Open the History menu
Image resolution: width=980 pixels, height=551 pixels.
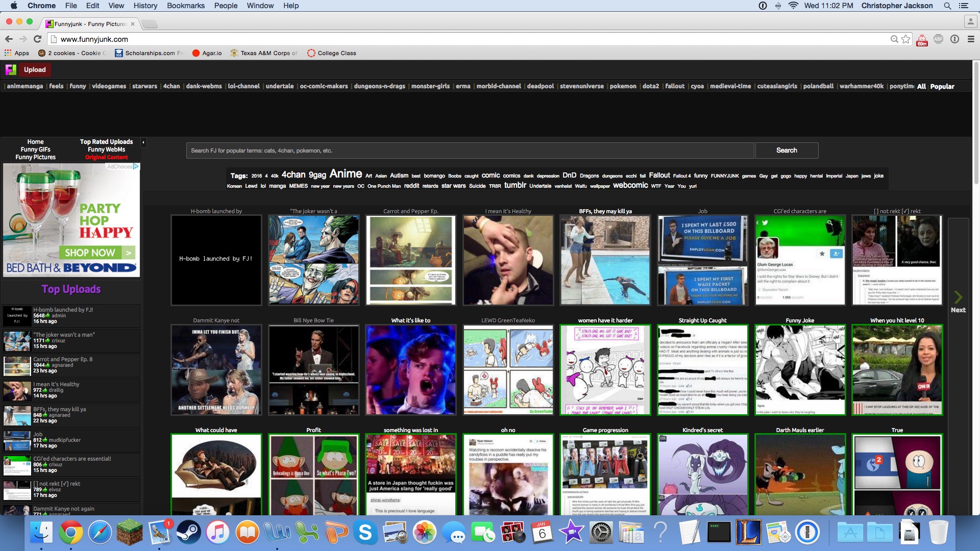point(145,6)
